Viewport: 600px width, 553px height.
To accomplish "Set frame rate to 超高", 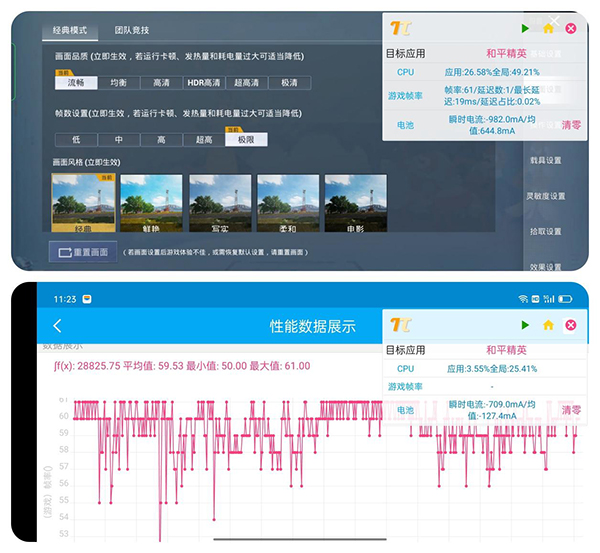I will [204, 140].
